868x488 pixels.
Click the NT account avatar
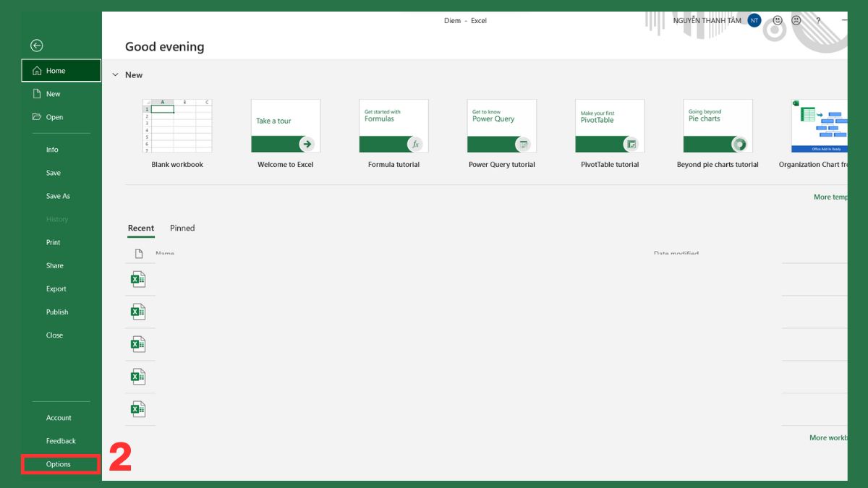753,20
